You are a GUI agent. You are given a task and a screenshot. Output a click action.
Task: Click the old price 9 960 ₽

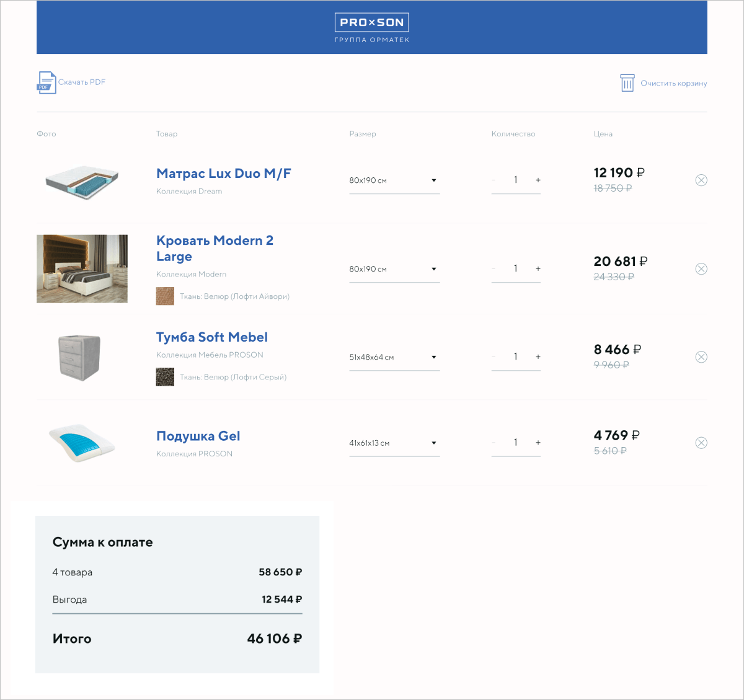click(x=611, y=365)
